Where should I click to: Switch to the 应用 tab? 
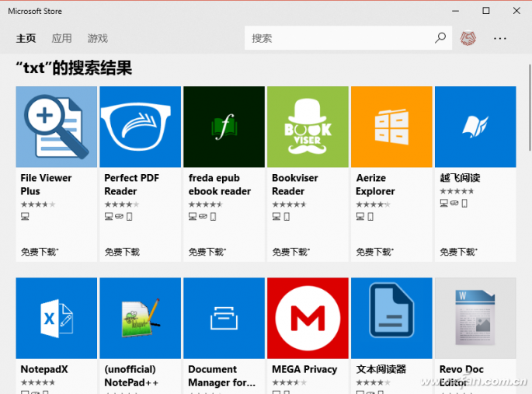pos(62,38)
